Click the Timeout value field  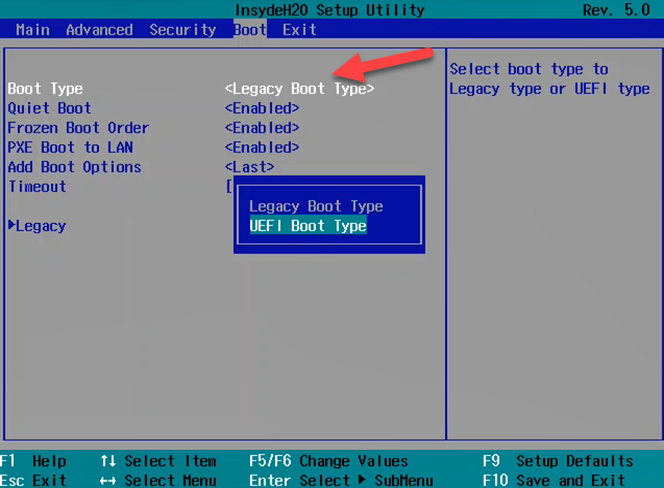pos(230,186)
